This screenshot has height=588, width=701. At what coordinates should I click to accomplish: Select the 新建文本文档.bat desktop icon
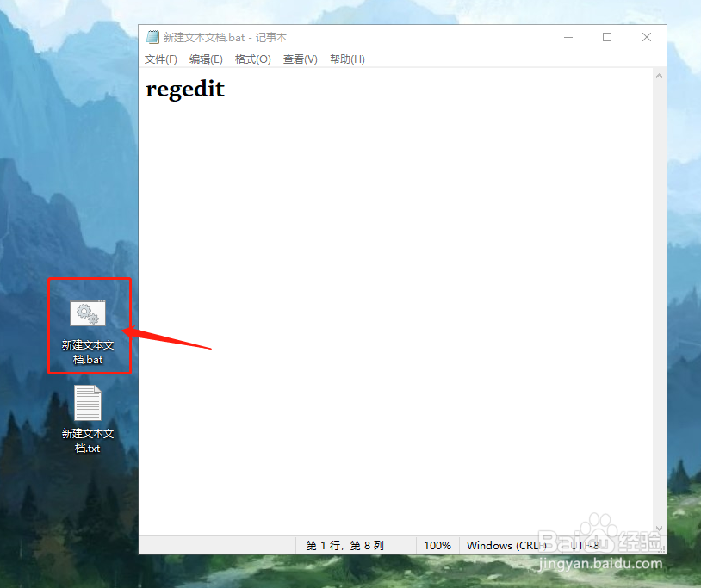click(x=88, y=332)
